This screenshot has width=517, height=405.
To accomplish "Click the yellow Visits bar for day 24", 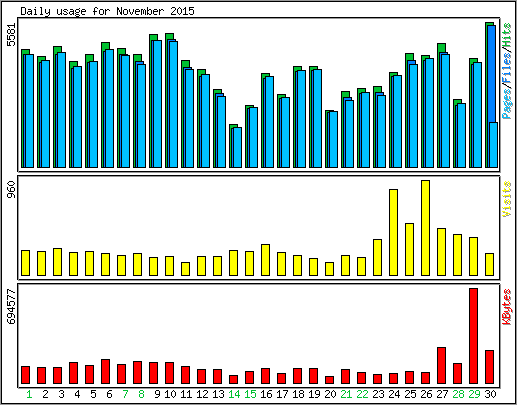I will pyautogui.click(x=393, y=232).
